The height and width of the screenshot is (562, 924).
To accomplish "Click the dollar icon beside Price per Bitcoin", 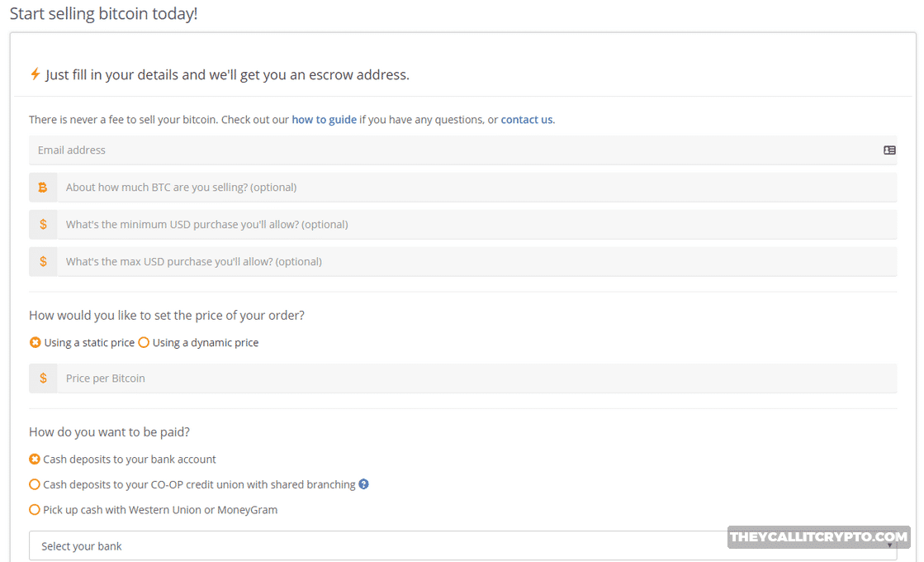I will [43, 378].
